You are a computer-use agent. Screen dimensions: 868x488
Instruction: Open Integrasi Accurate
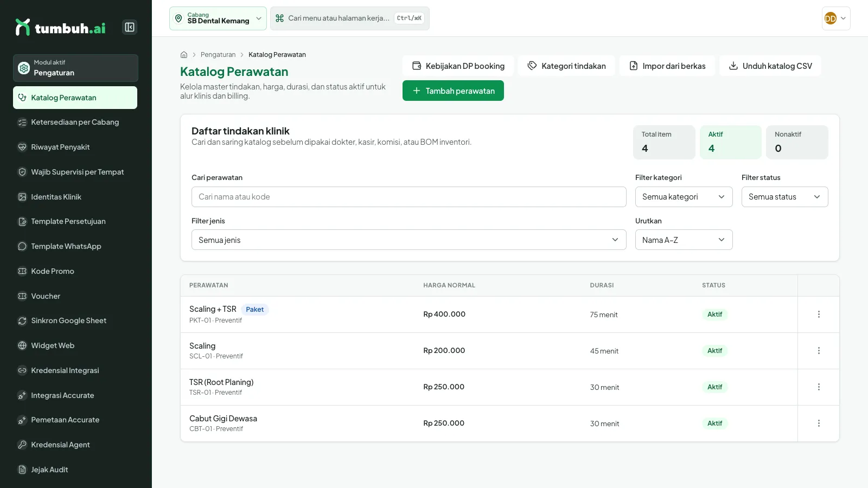75,396
